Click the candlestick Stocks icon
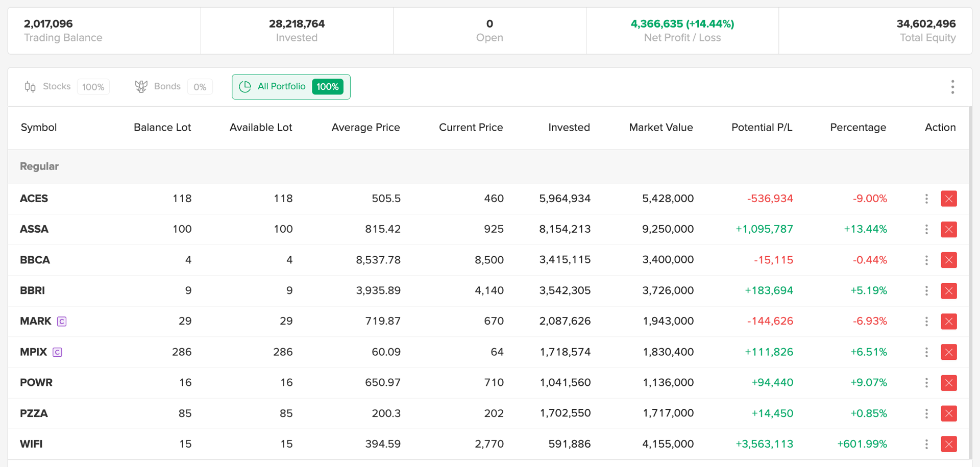 [x=30, y=87]
